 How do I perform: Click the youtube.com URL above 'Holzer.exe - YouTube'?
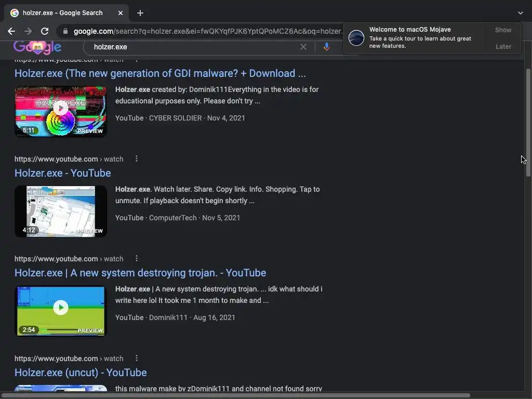tap(69, 159)
